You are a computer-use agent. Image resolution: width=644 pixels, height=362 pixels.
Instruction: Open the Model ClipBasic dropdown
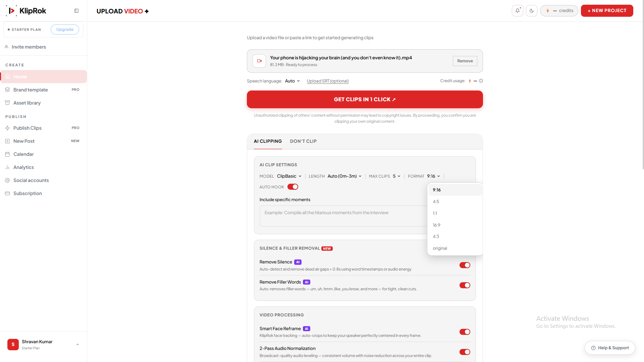click(x=289, y=176)
